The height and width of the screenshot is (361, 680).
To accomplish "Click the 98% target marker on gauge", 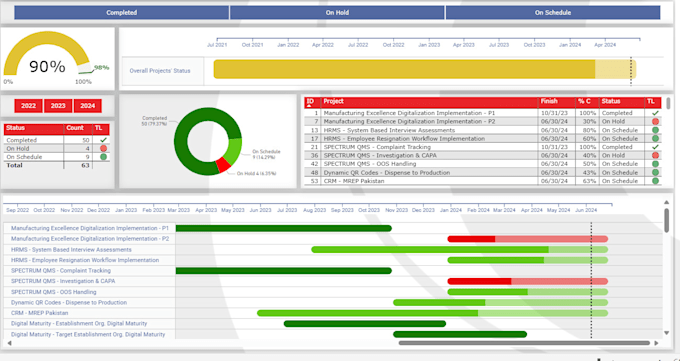I will click(x=101, y=68).
